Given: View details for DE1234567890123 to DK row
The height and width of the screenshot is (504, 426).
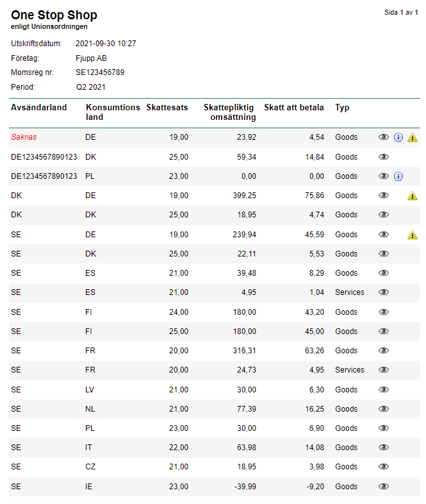Looking at the screenshot, I should tap(384, 157).
